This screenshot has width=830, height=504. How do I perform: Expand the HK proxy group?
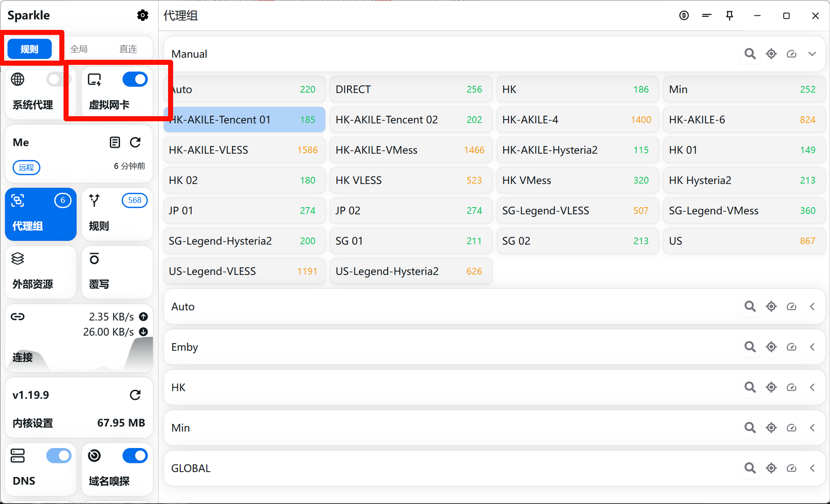pyautogui.click(x=812, y=387)
